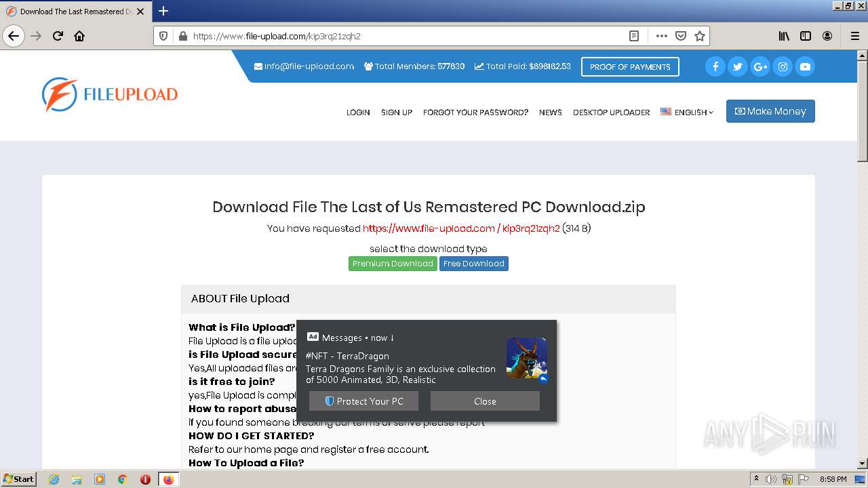
Task: Click #NFT - TerraDragon ad title
Action: (x=347, y=356)
